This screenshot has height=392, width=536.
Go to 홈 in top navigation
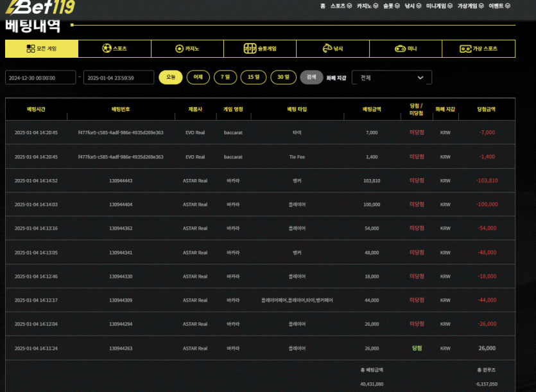(322, 6)
